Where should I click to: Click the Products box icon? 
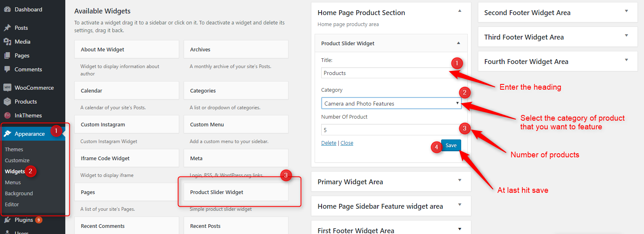[7, 102]
